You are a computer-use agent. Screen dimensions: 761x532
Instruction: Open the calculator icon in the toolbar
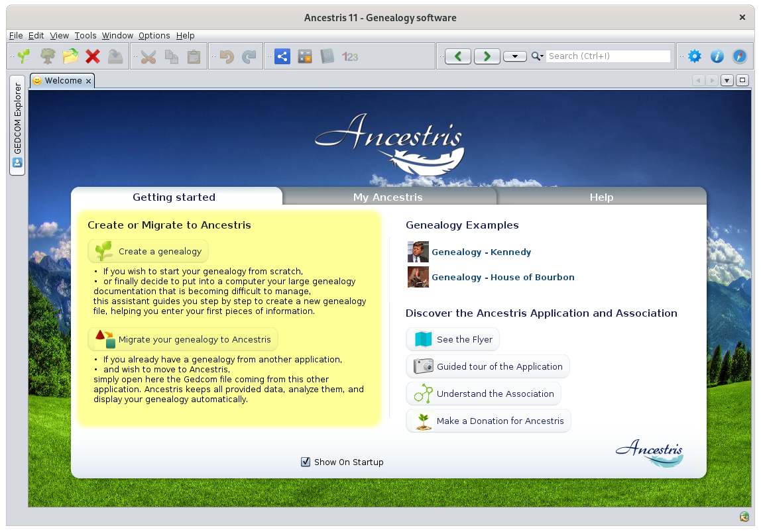[x=305, y=56]
